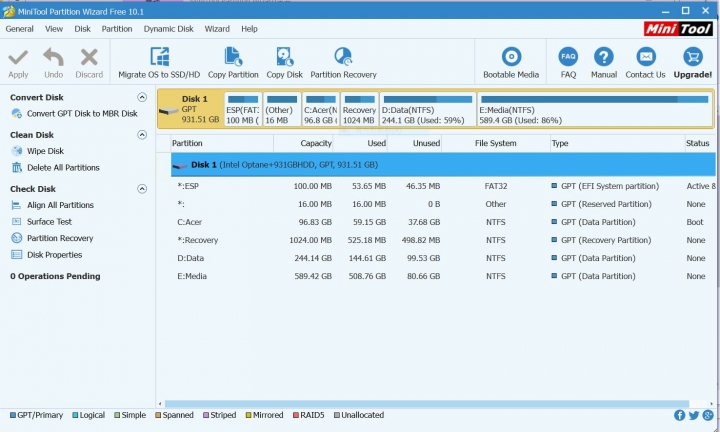Open the Partition menu
This screenshot has height=432, width=720.
point(117,29)
